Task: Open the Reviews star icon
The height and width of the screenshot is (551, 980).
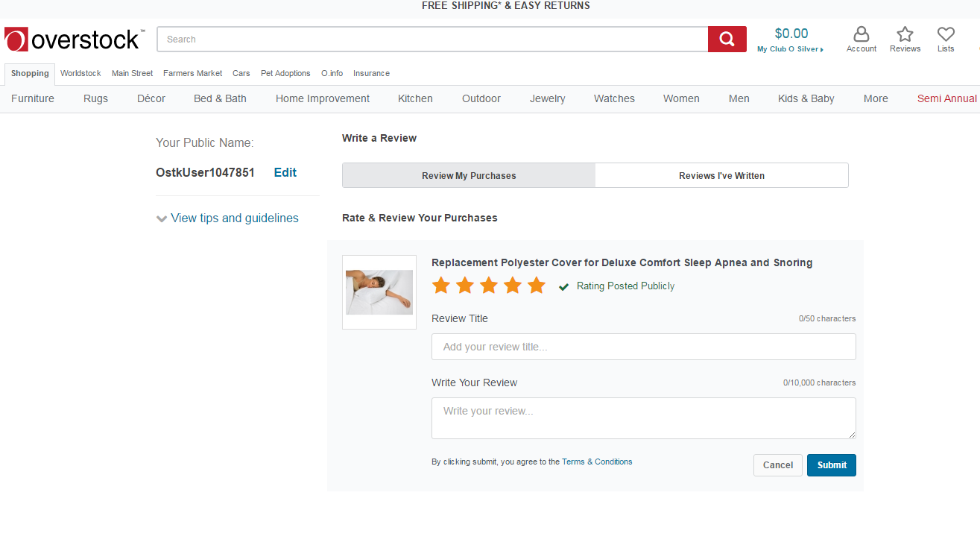Action: point(905,39)
